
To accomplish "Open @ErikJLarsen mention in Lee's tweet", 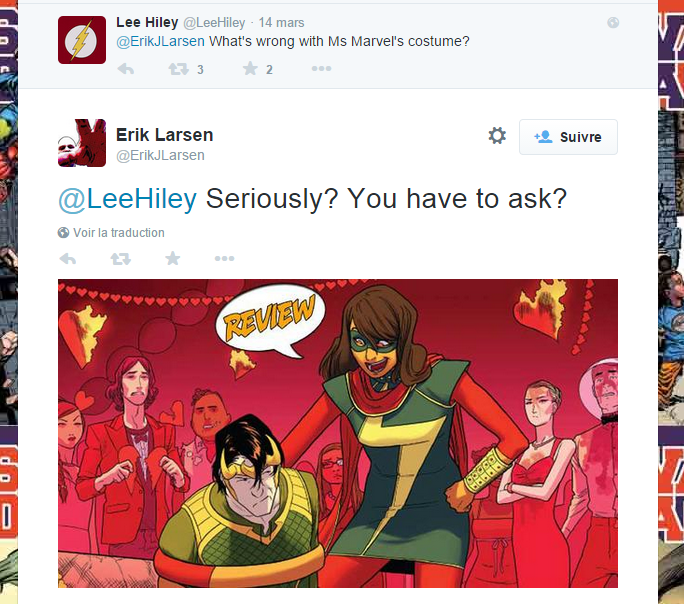I will tap(160, 41).
